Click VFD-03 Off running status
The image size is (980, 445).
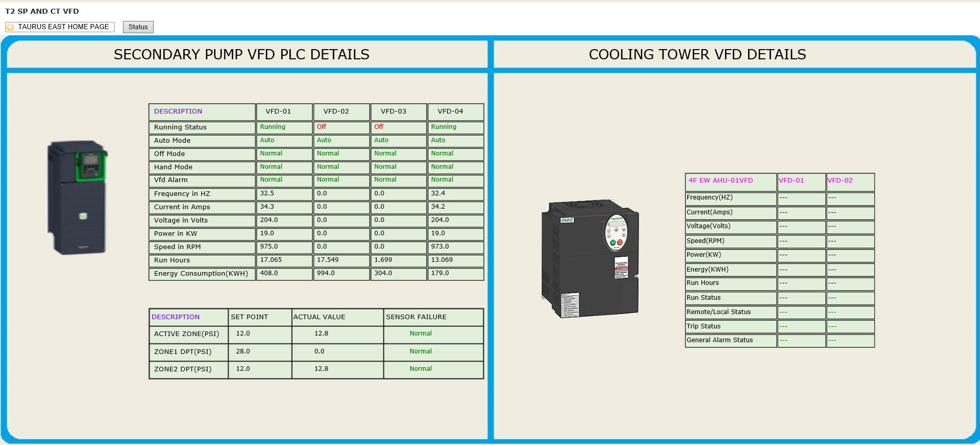pos(379,127)
